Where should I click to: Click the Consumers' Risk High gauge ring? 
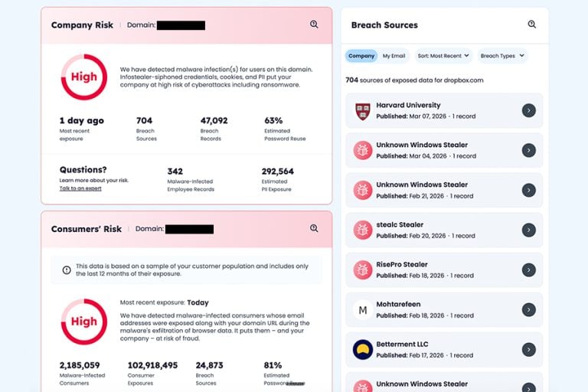click(x=84, y=322)
